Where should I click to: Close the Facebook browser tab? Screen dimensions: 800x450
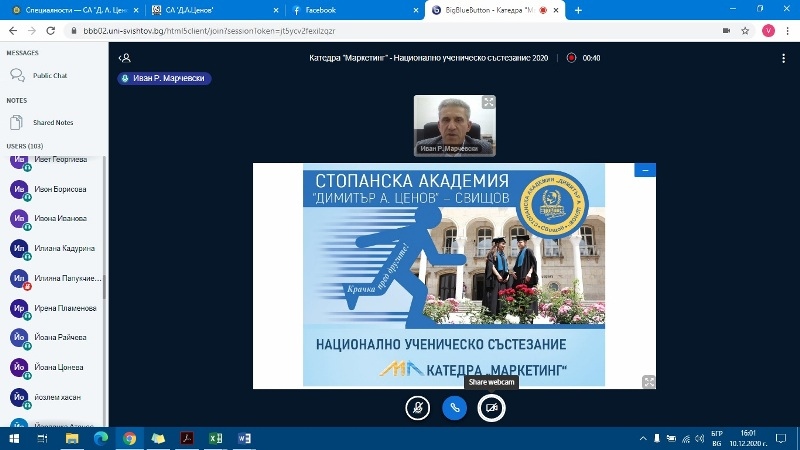(x=416, y=10)
